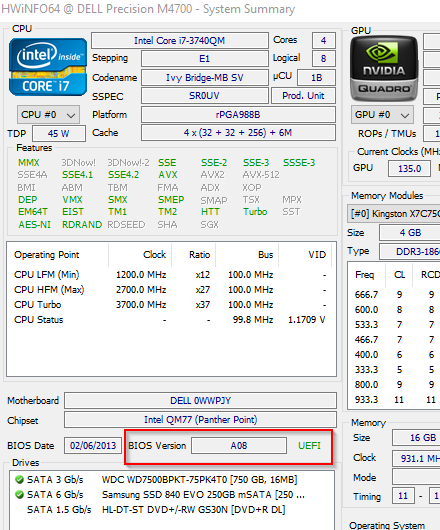440x530 pixels.
Task: Click the SMEP feature label
Action: click(x=171, y=200)
